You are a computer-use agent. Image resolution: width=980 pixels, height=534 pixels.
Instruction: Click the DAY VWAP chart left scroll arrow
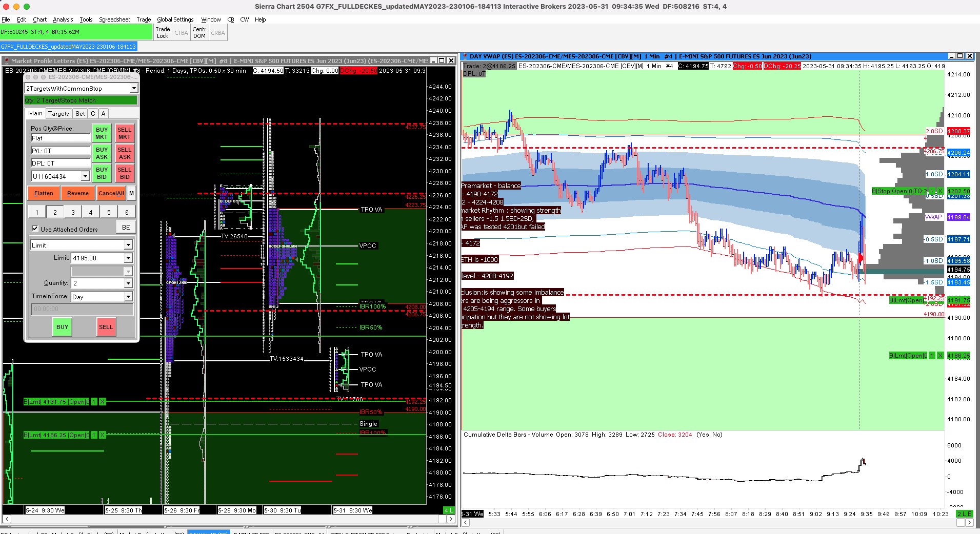[x=466, y=522]
